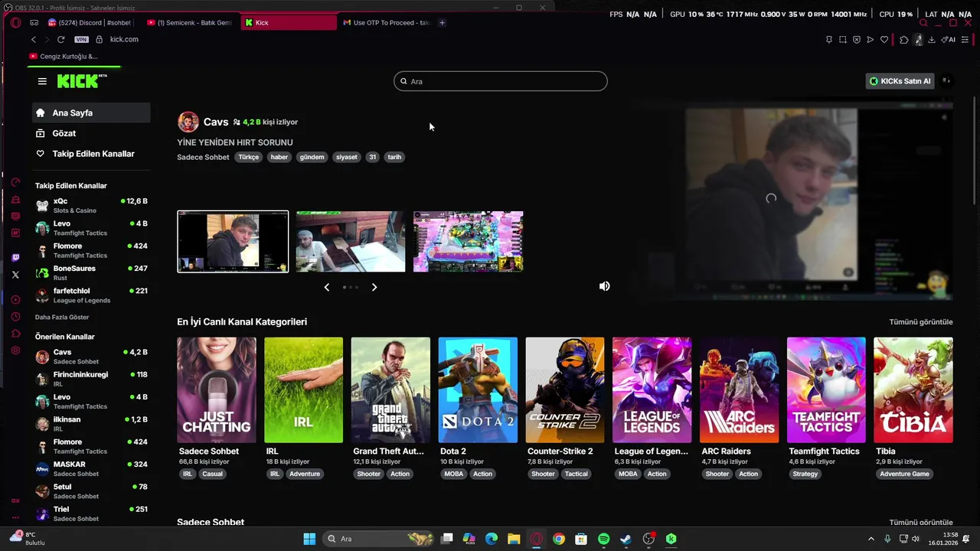
Task: Select first featured stream thumbnail
Action: click(x=233, y=242)
